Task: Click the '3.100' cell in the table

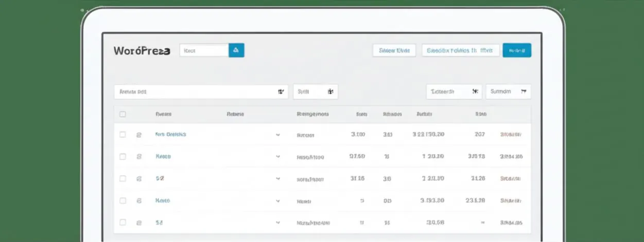Action: click(358, 135)
